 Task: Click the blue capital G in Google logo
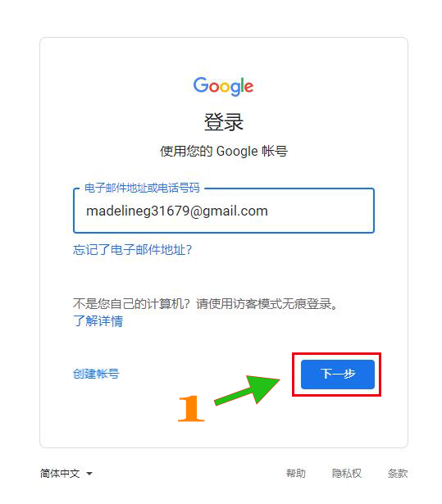coord(201,85)
